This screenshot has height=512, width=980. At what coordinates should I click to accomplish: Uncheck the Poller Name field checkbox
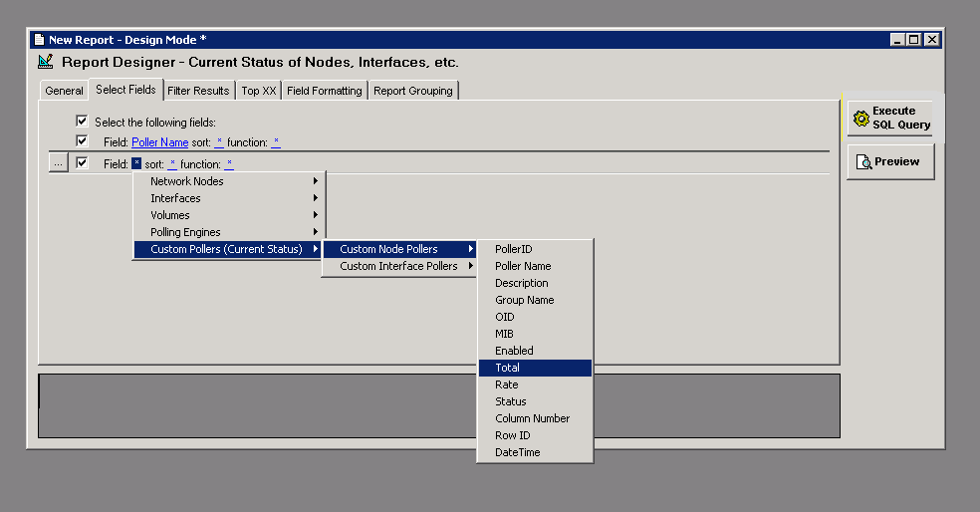click(82, 140)
